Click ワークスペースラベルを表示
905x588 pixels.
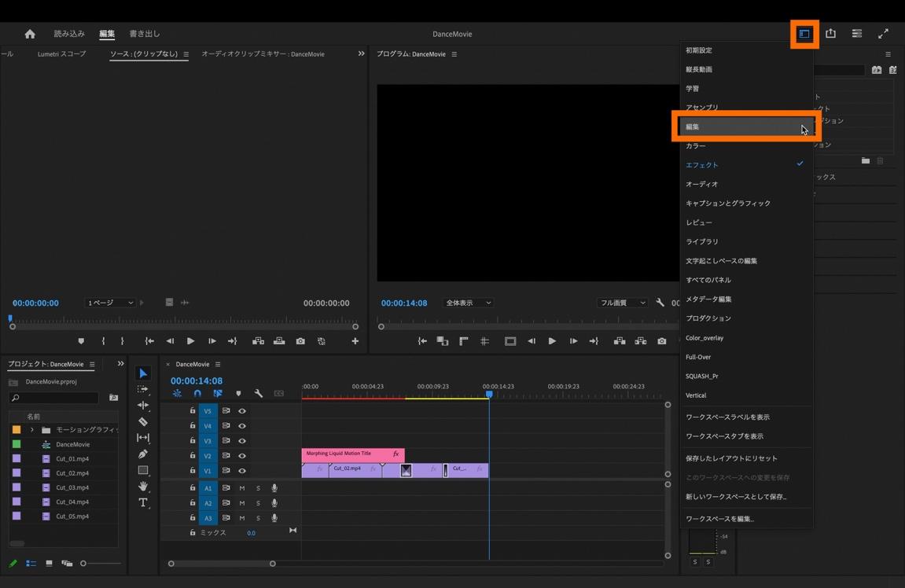(x=746, y=417)
